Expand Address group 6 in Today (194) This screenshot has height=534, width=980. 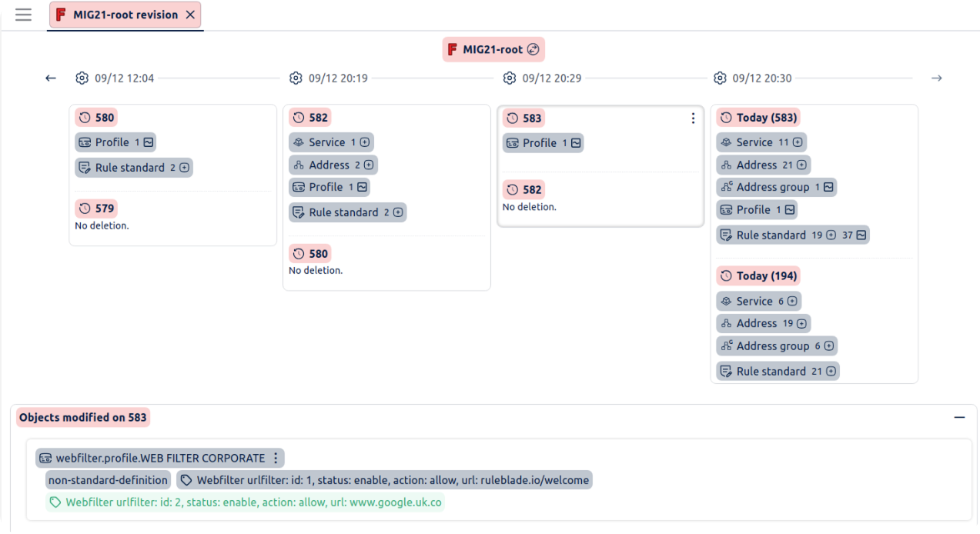[x=829, y=346]
